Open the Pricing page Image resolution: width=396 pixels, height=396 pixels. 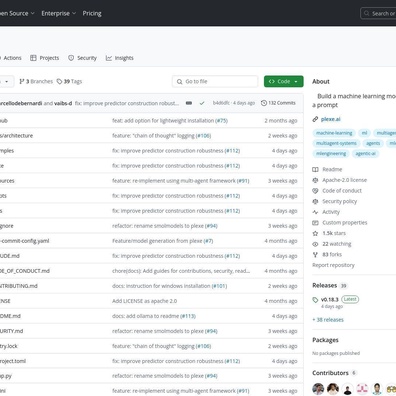click(x=92, y=13)
